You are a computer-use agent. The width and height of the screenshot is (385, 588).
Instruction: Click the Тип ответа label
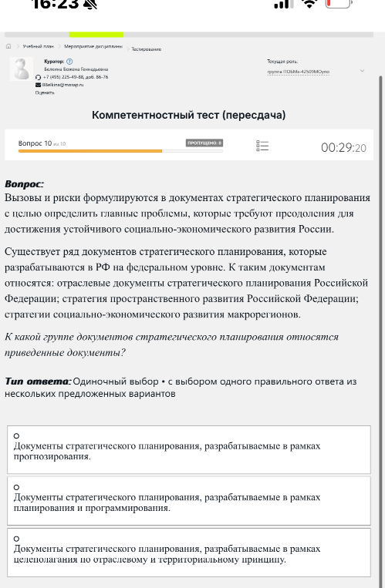pyautogui.click(x=38, y=381)
